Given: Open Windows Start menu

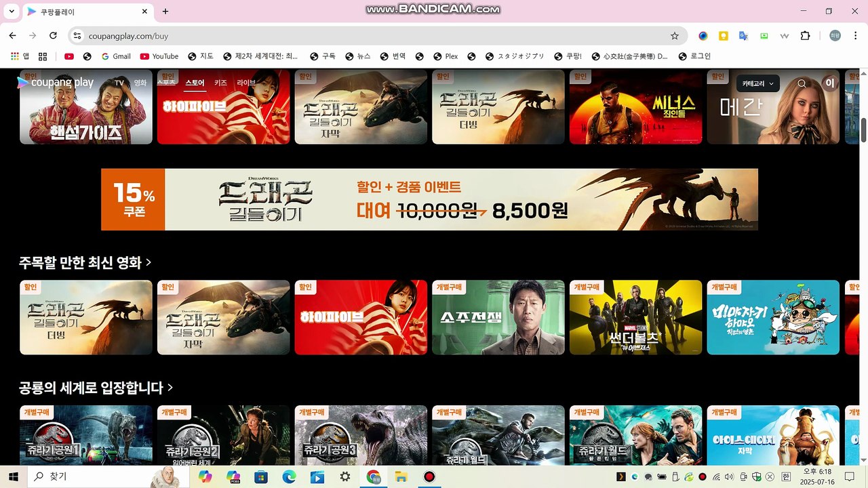Looking at the screenshot, I should click(x=13, y=476).
